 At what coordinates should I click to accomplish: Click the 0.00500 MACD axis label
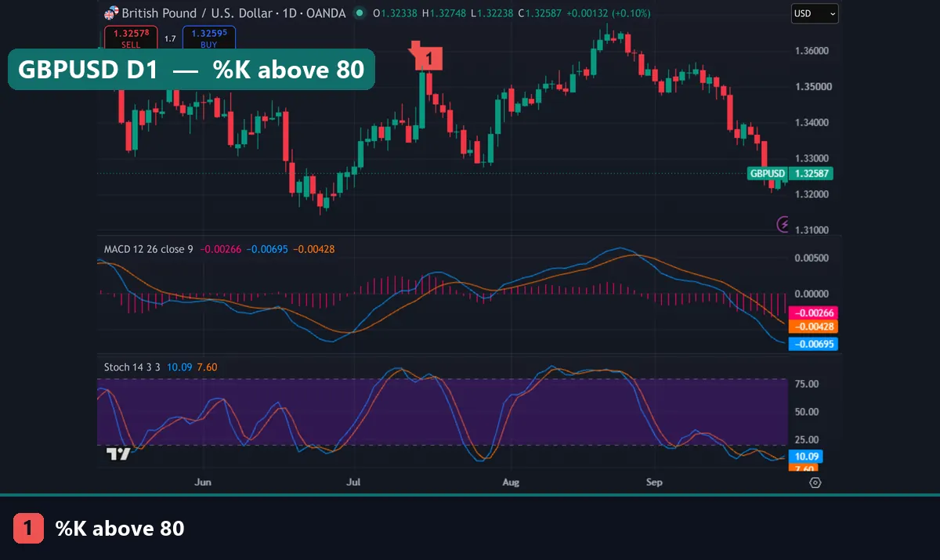point(811,258)
